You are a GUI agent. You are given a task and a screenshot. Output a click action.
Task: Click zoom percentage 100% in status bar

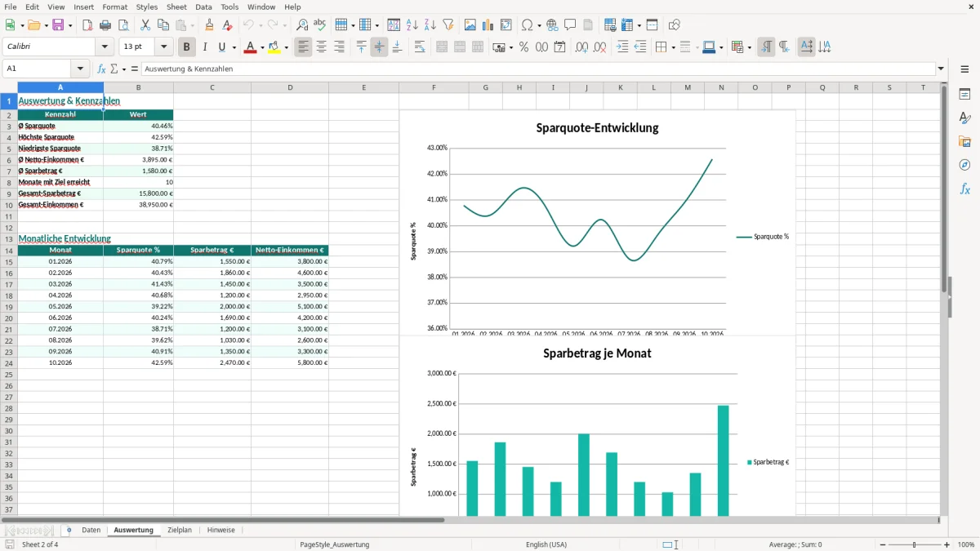966,544
